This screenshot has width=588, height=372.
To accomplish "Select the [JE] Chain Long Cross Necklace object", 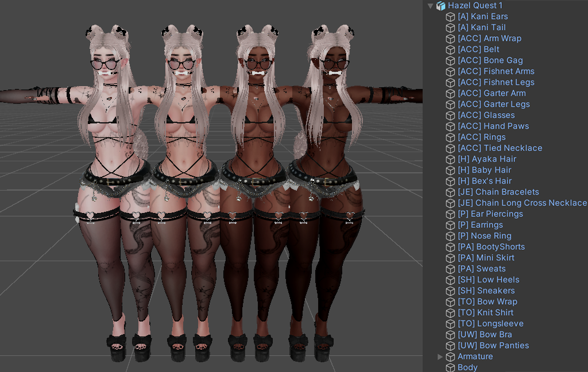I will (x=522, y=203).
